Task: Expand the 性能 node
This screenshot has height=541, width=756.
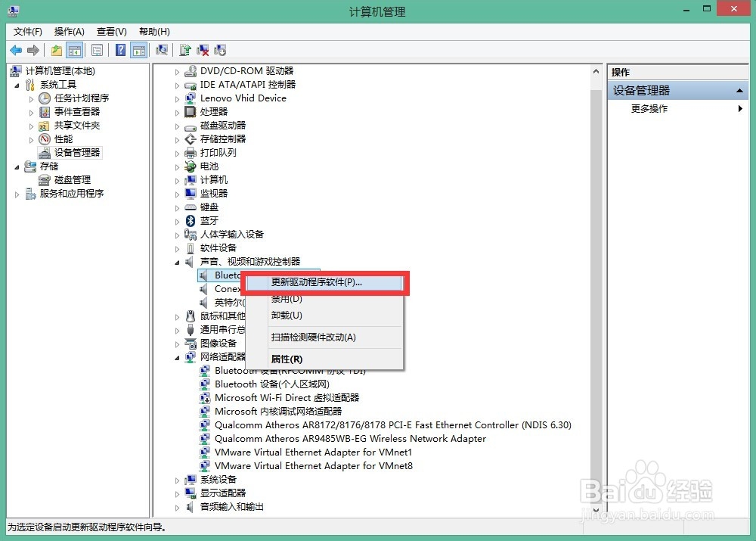Action: [31, 140]
